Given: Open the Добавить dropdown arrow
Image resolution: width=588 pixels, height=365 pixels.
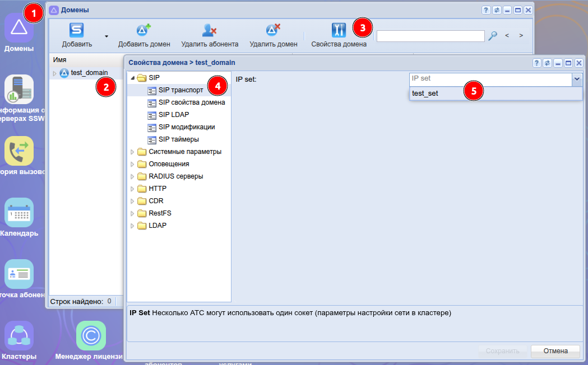Looking at the screenshot, I should [107, 36].
